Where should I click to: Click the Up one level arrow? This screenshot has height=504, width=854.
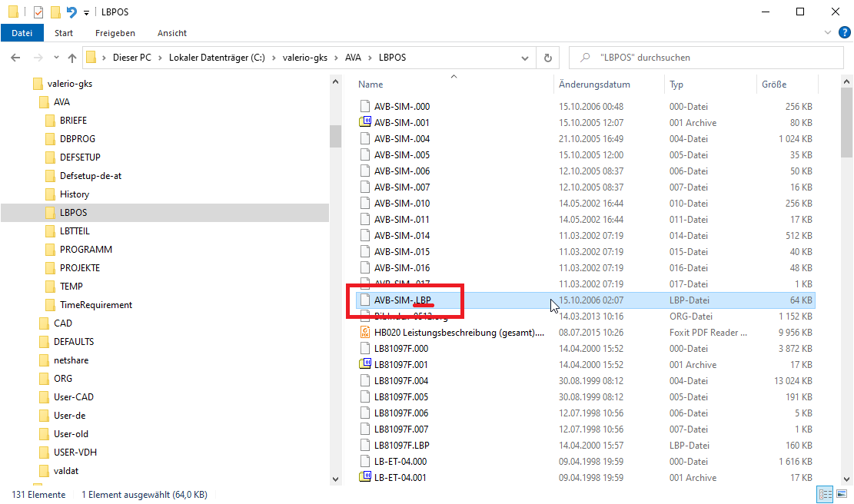point(72,58)
